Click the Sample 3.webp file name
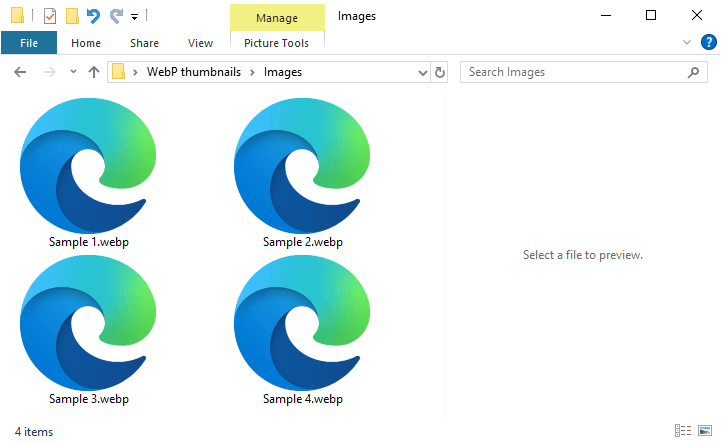This screenshot has height=444, width=721. (x=89, y=398)
